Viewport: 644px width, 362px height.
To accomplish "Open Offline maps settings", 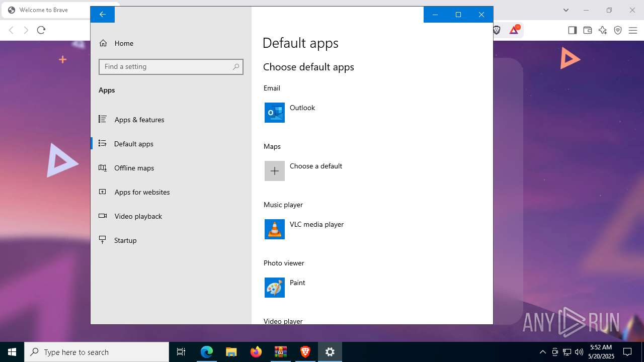I will [x=171, y=168].
